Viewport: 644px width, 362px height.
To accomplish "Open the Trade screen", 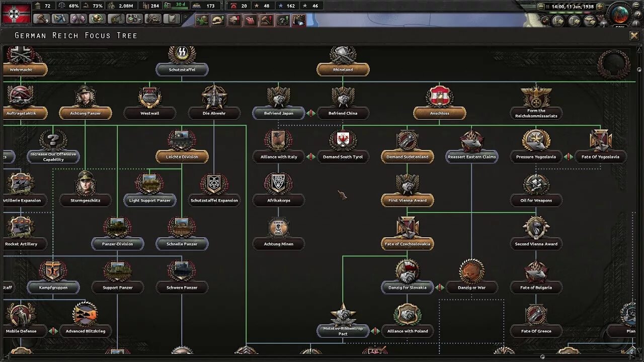I will coord(97,19).
